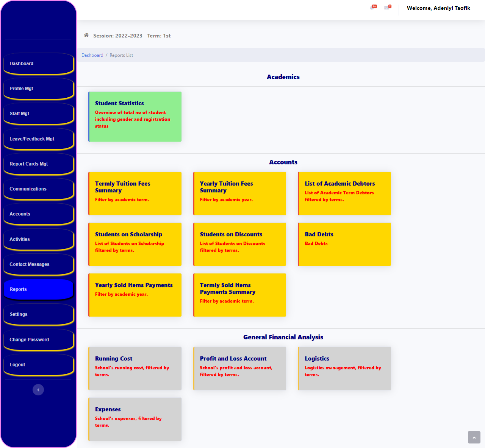Viewport: 485px width, 448px height.
Task: Open List of Academic Debtors report
Action: click(x=344, y=194)
